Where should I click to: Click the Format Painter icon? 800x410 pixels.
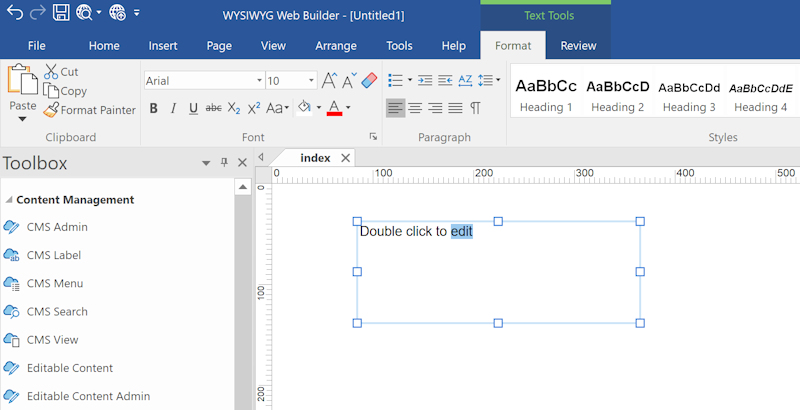(51, 110)
